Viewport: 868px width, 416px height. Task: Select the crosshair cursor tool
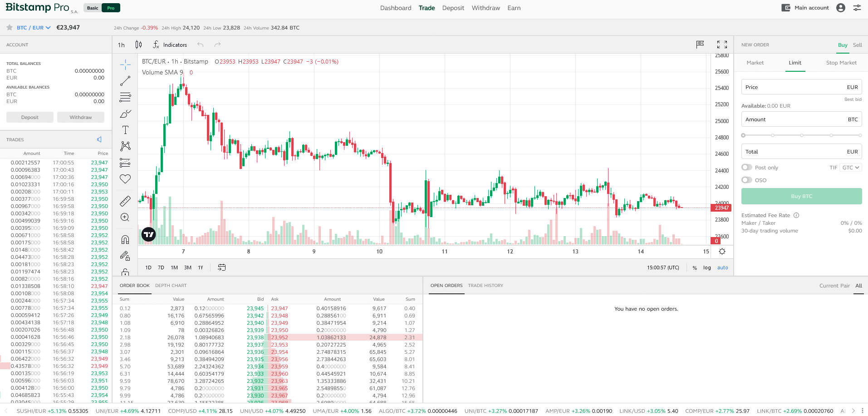[125, 64]
